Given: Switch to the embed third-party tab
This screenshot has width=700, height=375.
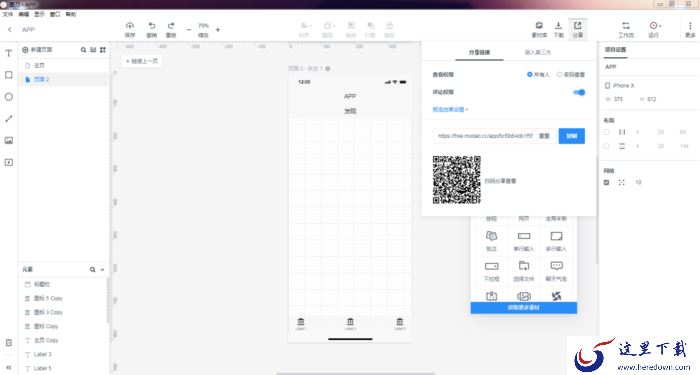Looking at the screenshot, I should tap(538, 52).
